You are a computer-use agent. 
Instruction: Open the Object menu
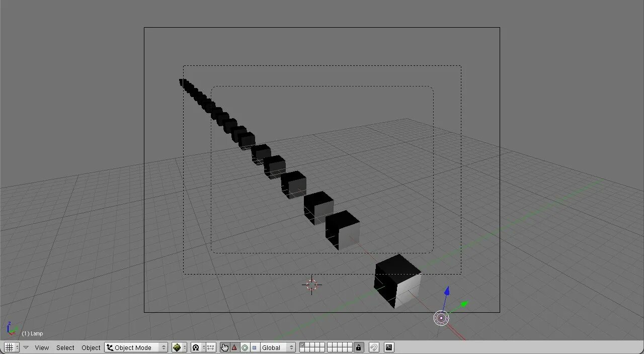click(x=91, y=347)
